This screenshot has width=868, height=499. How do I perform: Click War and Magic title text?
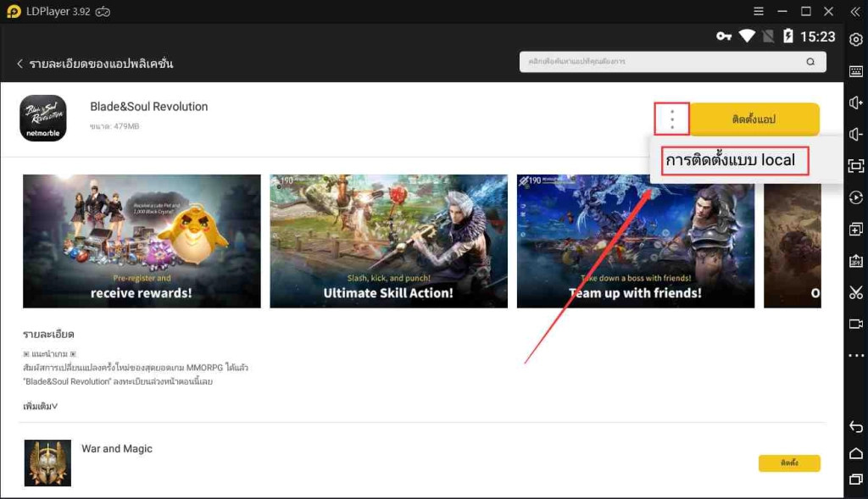(117, 449)
